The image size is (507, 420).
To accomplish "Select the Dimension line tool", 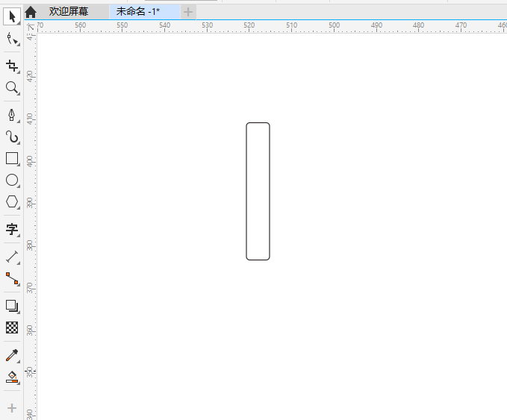I will point(12,257).
